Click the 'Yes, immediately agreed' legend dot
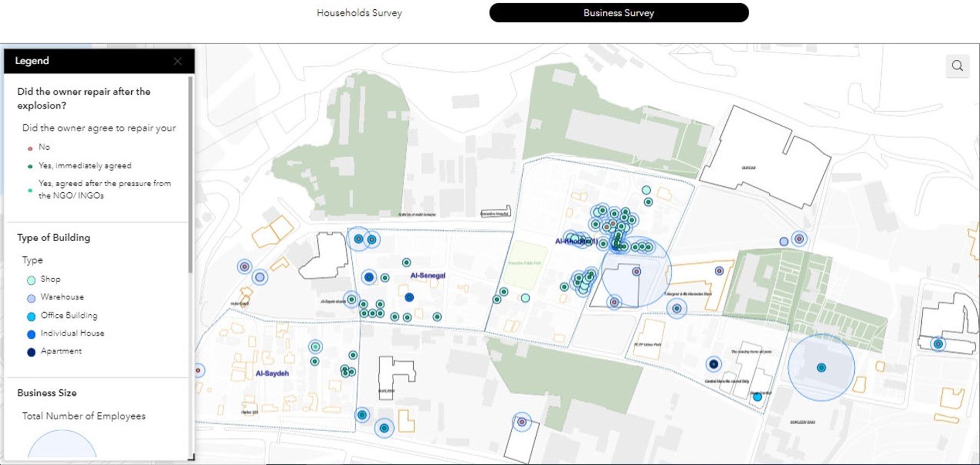 click(30, 167)
